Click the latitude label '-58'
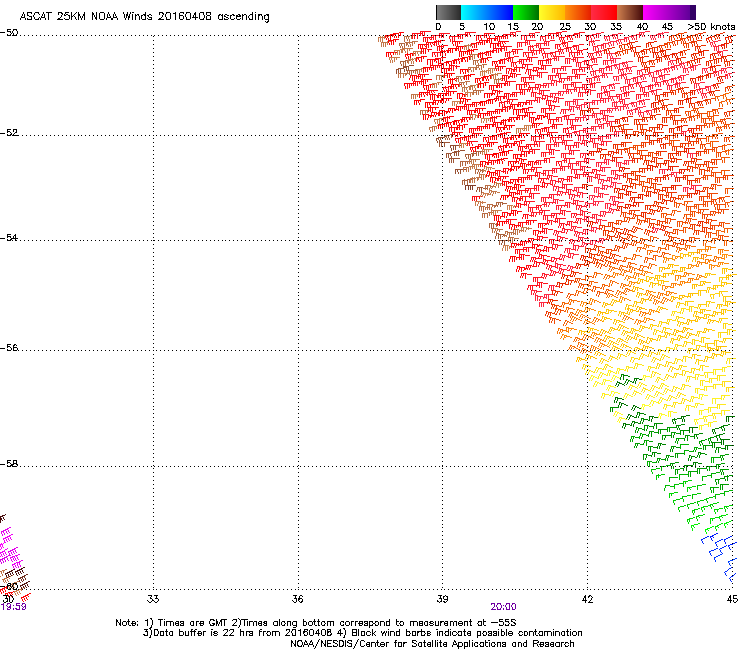This screenshot has width=740, height=650. 9,464
